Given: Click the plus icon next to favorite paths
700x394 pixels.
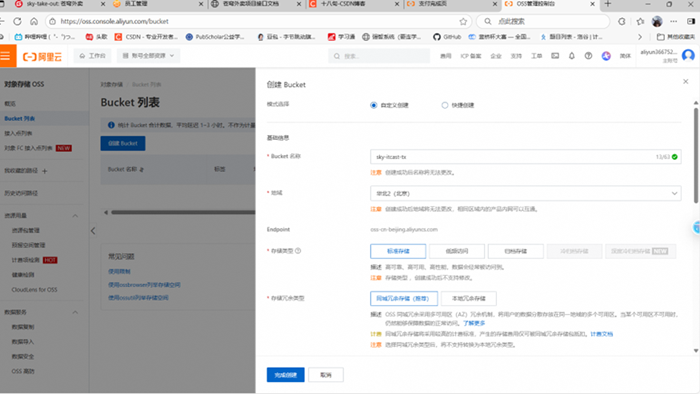Looking at the screenshot, I should click(x=45, y=171).
